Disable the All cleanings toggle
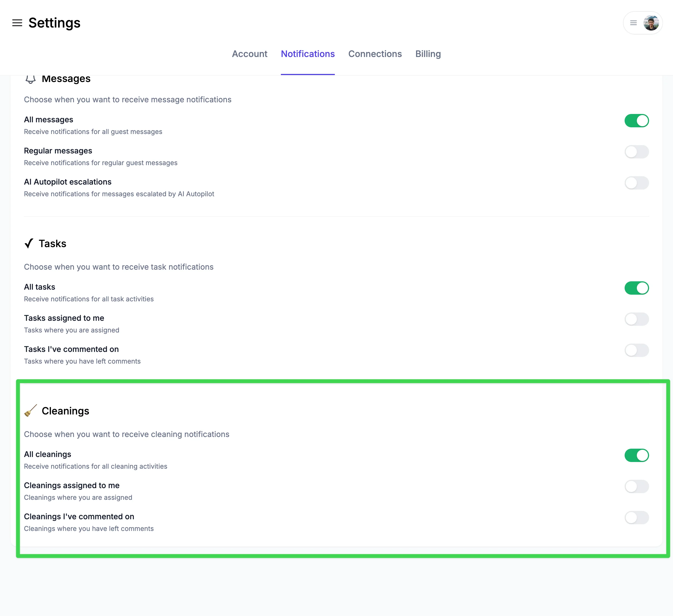Viewport: 673px width, 616px height. (636, 455)
